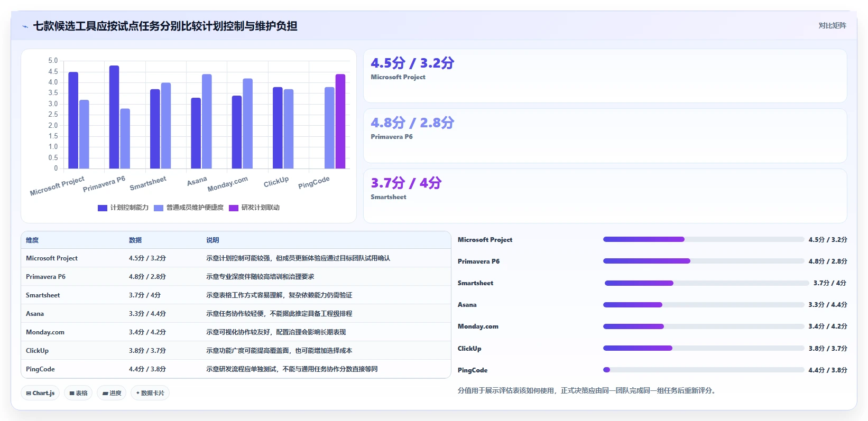The image size is (868, 421).
Task: Select the Smartsheet table row name
Action: (43, 295)
